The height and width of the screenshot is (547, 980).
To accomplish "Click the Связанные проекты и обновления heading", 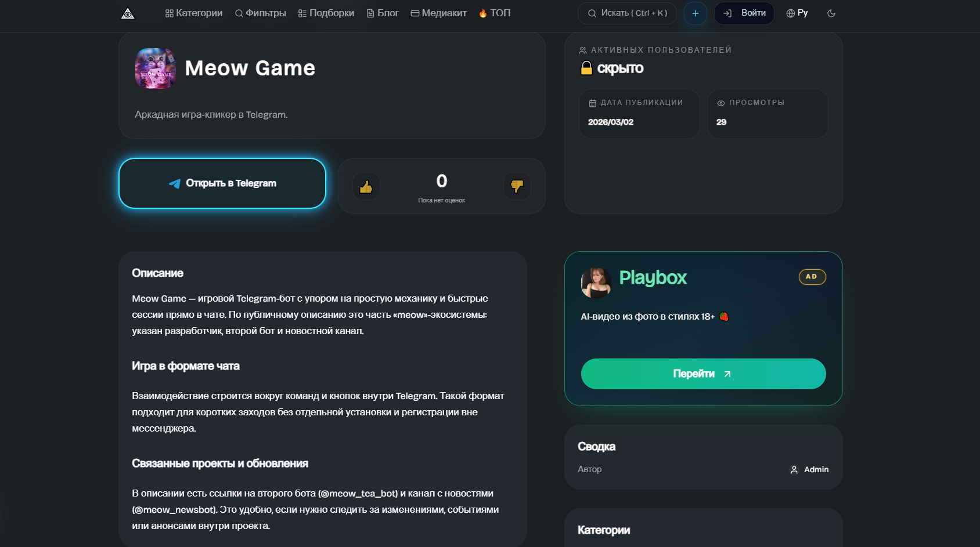I will click(220, 463).
